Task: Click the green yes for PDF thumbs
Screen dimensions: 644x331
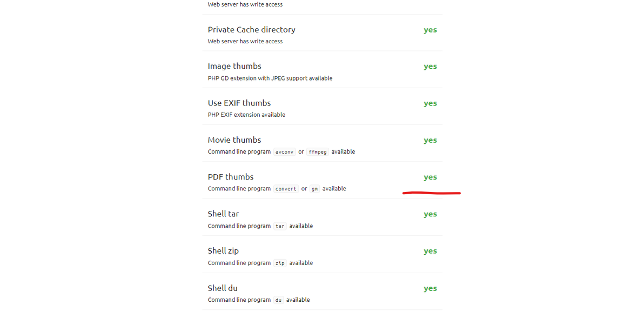Action: click(430, 177)
